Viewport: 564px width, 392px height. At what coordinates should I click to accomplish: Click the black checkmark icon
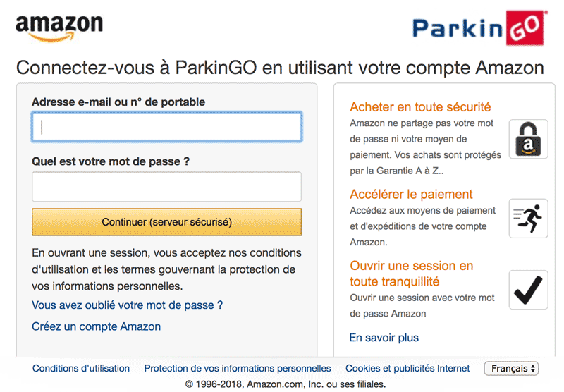coord(528,290)
